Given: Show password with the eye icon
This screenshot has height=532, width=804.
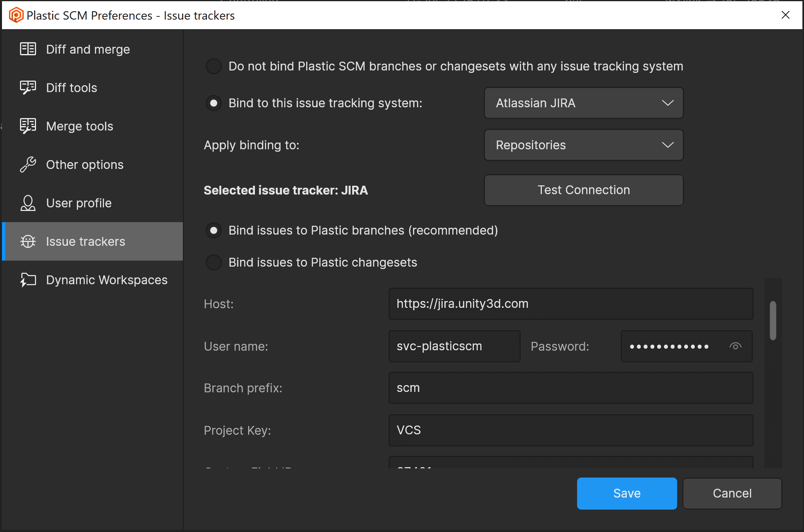Looking at the screenshot, I should click(x=735, y=346).
